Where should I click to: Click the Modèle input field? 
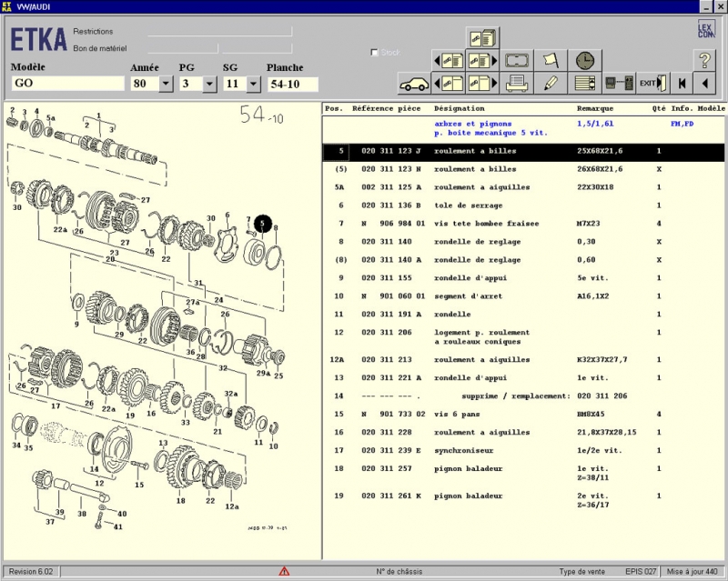click(67, 84)
